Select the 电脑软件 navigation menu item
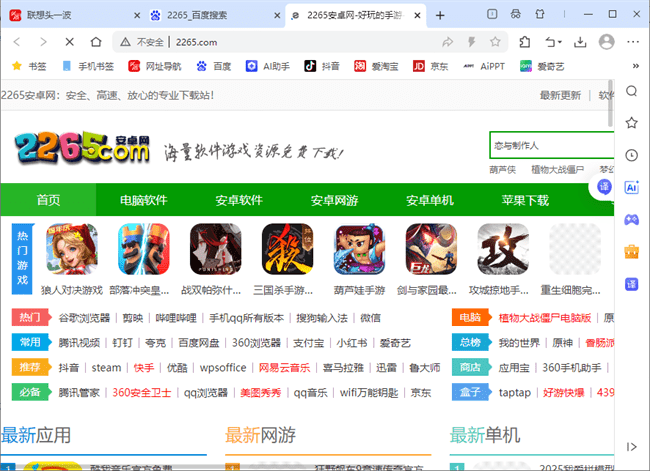This screenshot has width=650, height=471. tap(143, 200)
